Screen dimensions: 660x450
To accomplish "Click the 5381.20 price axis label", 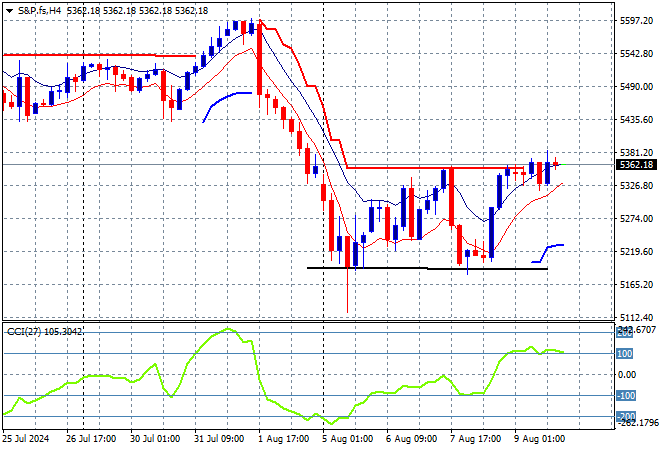I will click(x=636, y=152).
